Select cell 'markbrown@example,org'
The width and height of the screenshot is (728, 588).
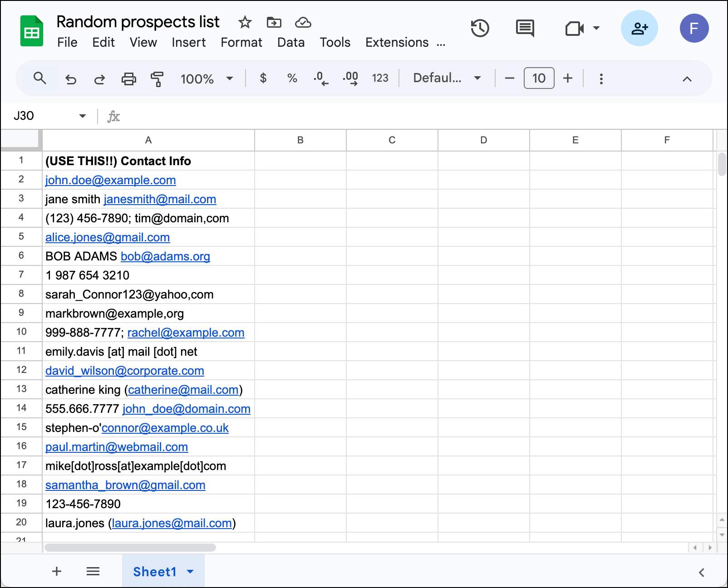148,313
